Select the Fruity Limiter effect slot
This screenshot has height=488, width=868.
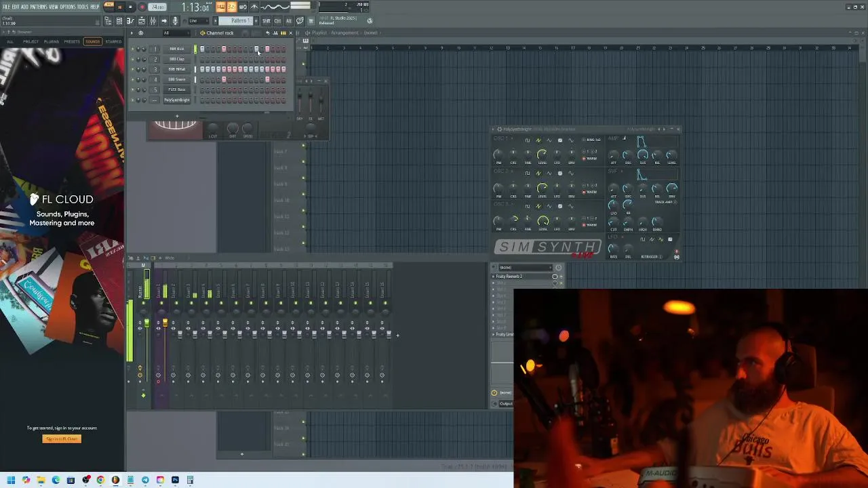(505, 334)
